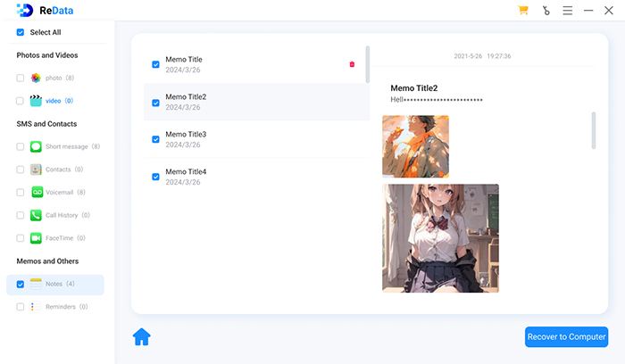Check the Reminders checkbox
The image size is (625, 364).
(21, 307)
